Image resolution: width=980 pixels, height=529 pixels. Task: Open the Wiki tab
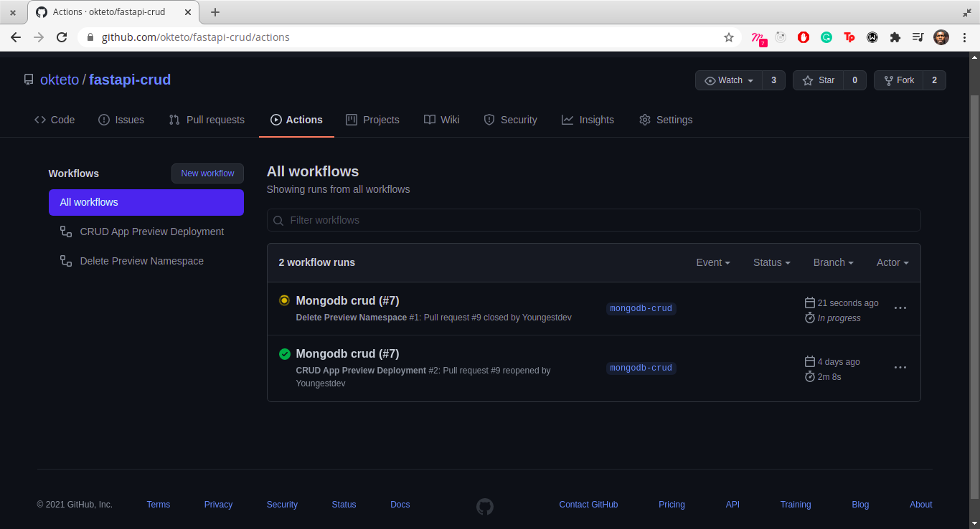pos(442,120)
